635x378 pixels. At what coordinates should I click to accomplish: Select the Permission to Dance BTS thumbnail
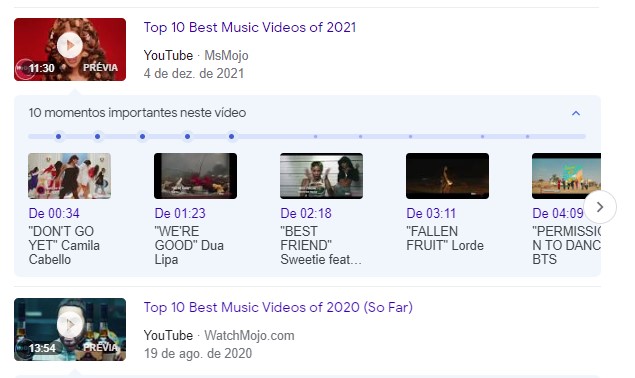(566, 176)
